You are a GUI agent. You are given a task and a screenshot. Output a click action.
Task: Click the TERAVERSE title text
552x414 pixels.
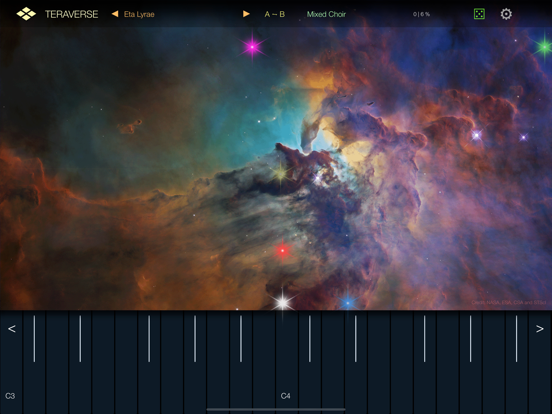[71, 14]
